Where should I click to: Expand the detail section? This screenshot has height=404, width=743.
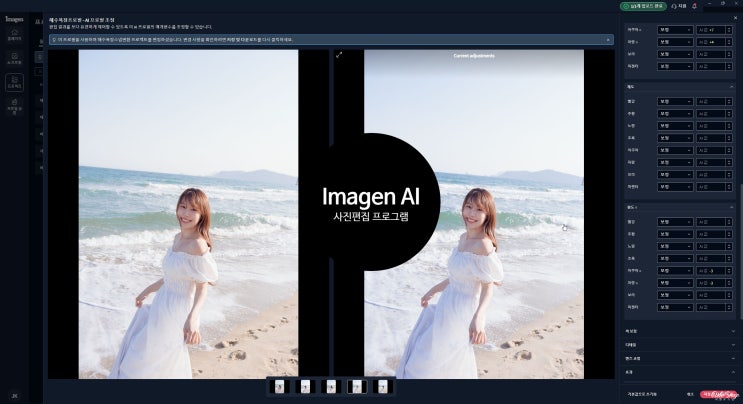pos(733,345)
